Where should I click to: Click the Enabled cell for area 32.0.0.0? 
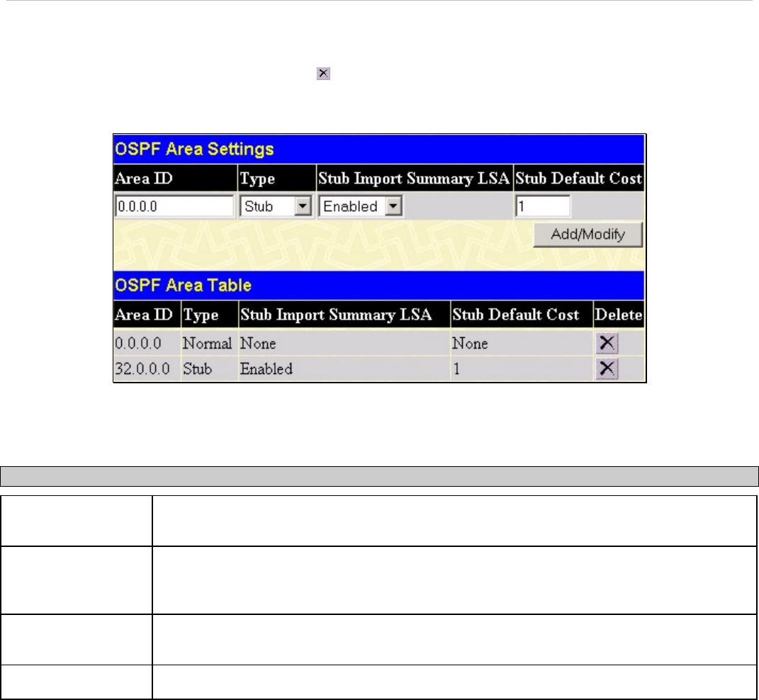(266, 369)
